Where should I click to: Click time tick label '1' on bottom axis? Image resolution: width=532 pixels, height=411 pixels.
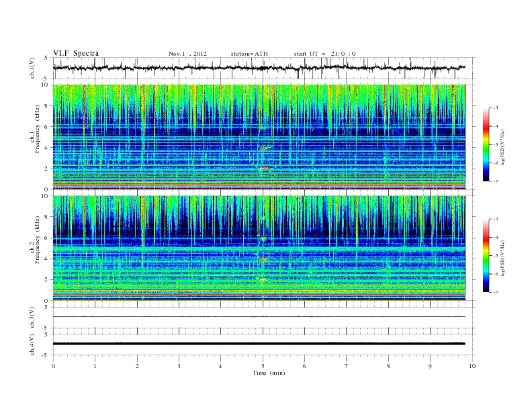tap(95, 366)
